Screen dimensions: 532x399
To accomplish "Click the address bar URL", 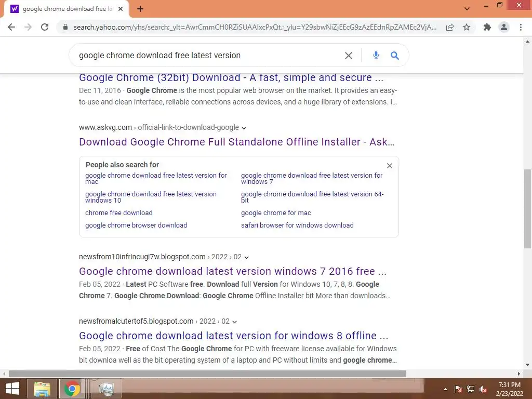I will pos(255,27).
